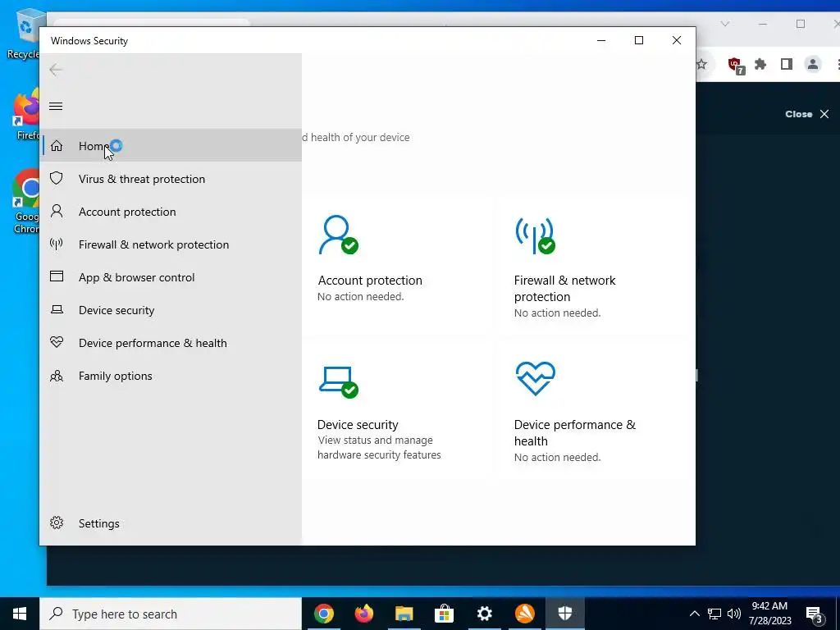Open Virus & threat protection page
840x630 pixels.
point(171,178)
